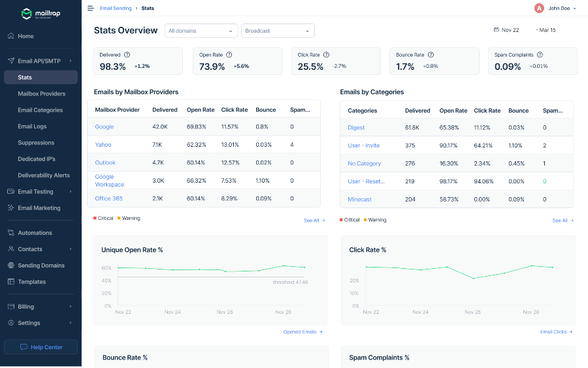Click the John Doe avatar
Screen dimensions: 588x368
[x=539, y=8]
